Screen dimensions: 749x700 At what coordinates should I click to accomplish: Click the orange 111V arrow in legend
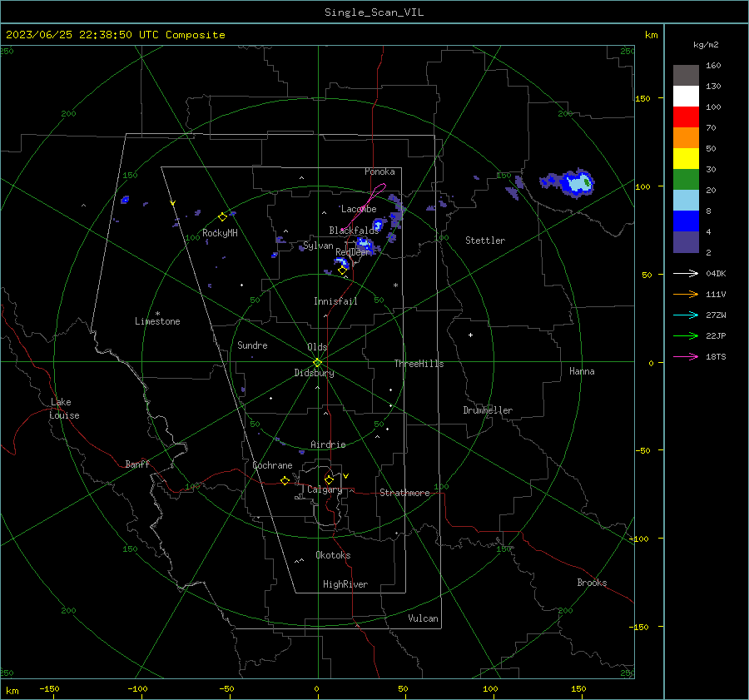click(x=686, y=295)
